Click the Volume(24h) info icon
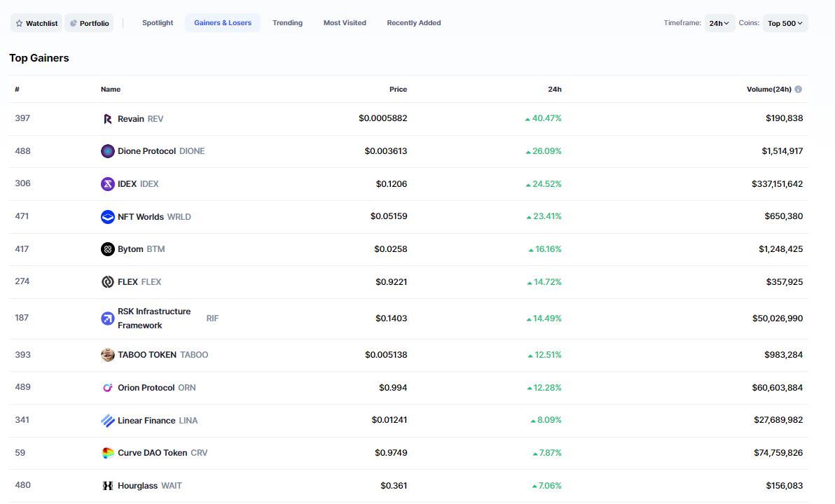 tap(798, 90)
